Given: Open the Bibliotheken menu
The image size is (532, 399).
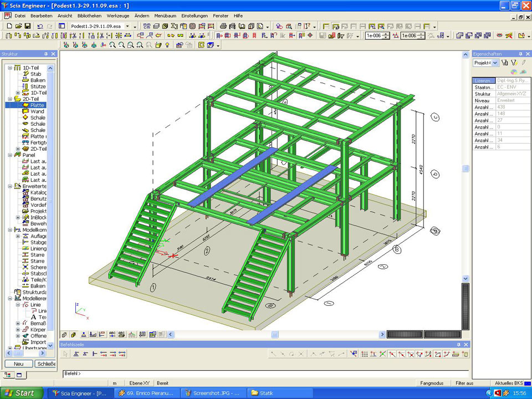Looking at the screenshot, I should coord(89,16).
